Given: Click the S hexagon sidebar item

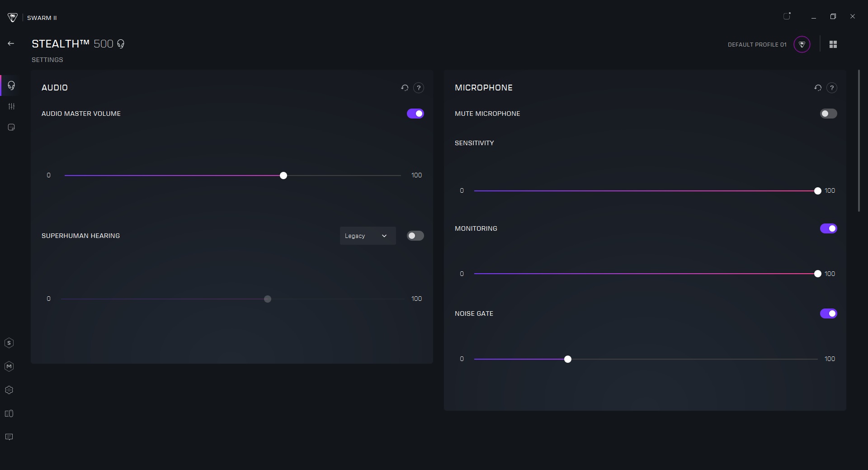Looking at the screenshot, I should [9, 343].
